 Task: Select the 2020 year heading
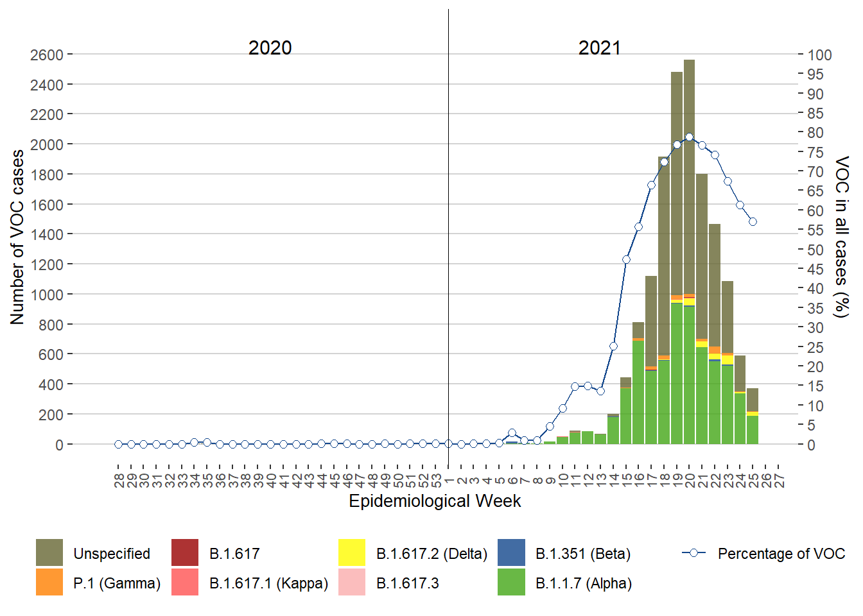[x=270, y=48]
